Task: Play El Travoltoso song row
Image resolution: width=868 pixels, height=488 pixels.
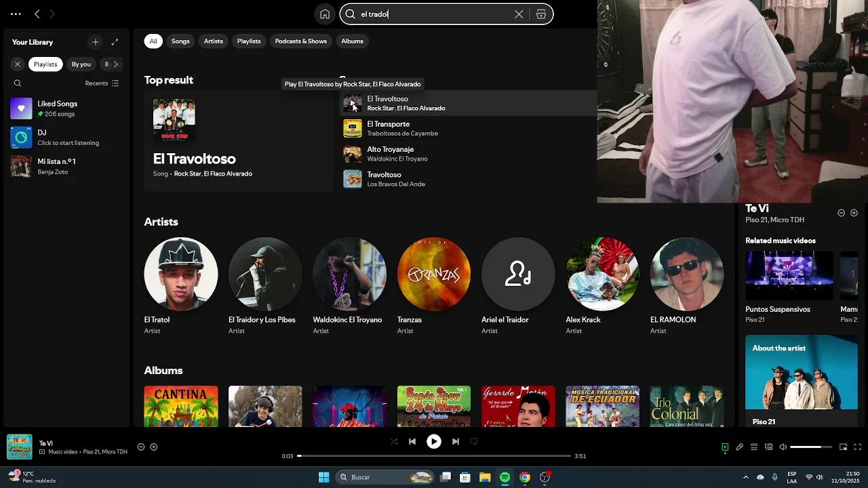Action: [x=352, y=104]
